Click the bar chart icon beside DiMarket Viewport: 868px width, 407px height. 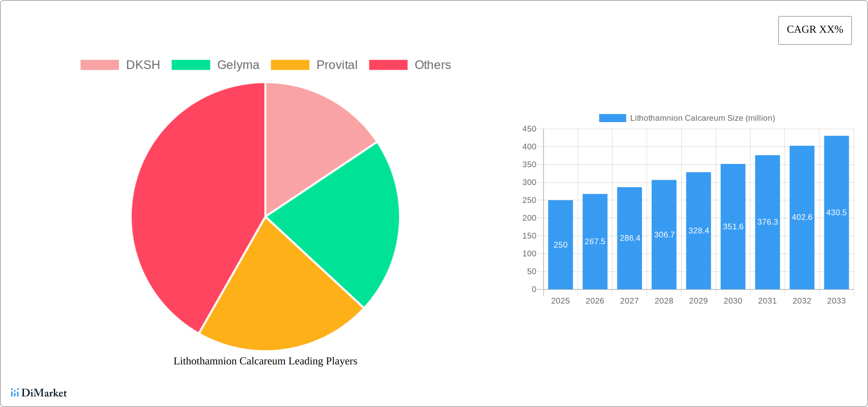(16, 393)
